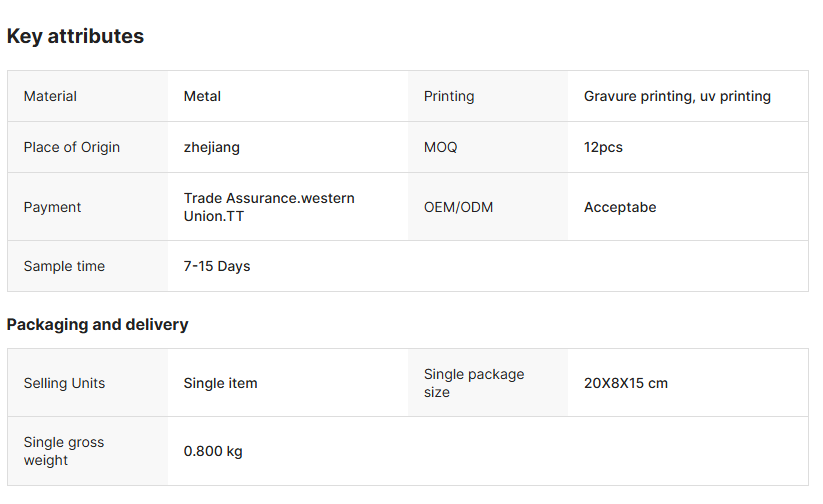Click the 12pcs value
The width and height of the screenshot is (823, 504).
coord(603,147)
